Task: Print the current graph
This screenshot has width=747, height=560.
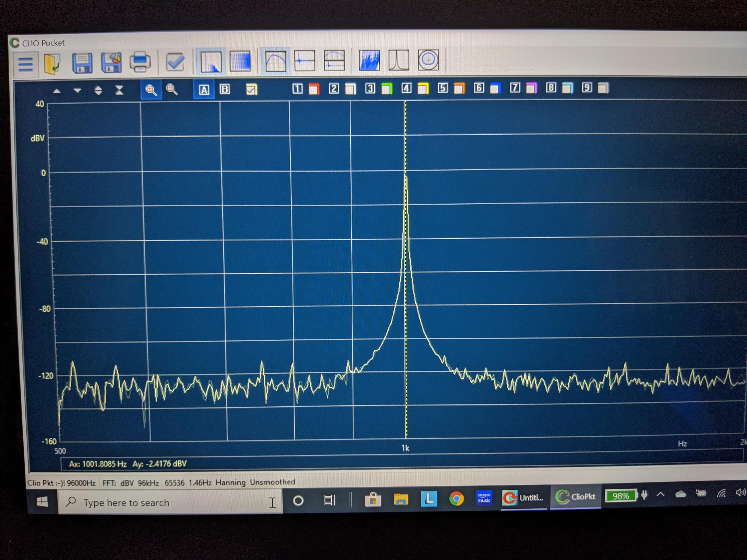Action: 140,62
